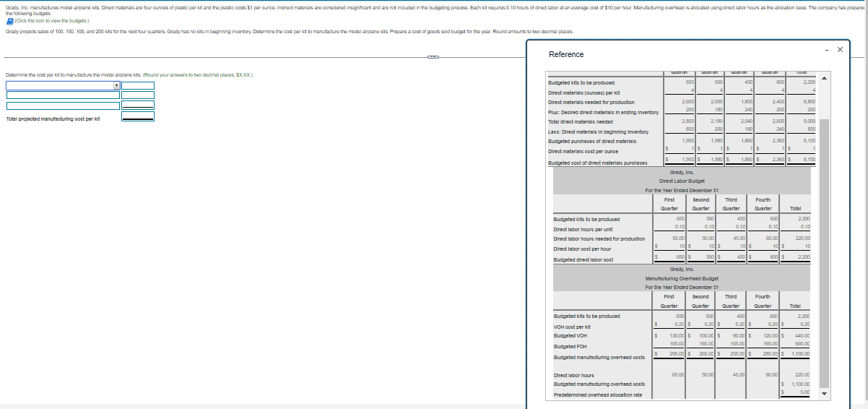Click the 440.00 total budgeted VOH value
This screenshot has width=868, height=409.
pos(802,335)
